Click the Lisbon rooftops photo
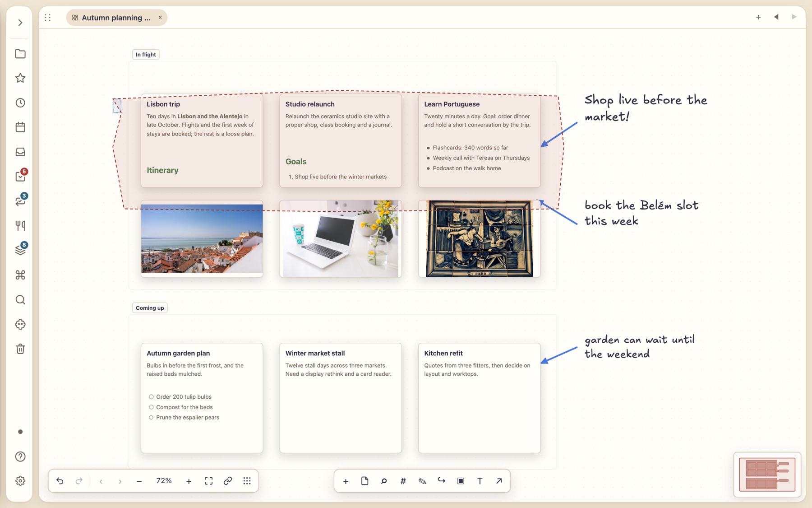 [x=202, y=239]
